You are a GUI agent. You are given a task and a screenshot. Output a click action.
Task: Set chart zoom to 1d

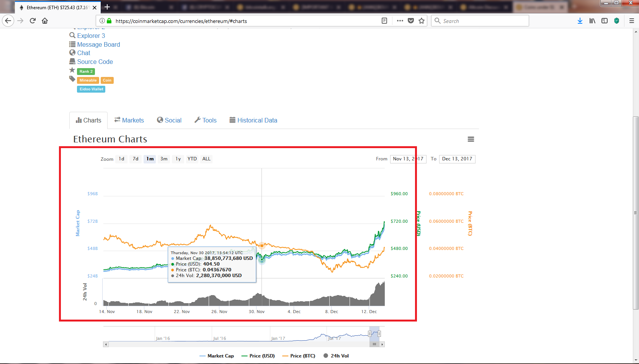tap(121, 159)
